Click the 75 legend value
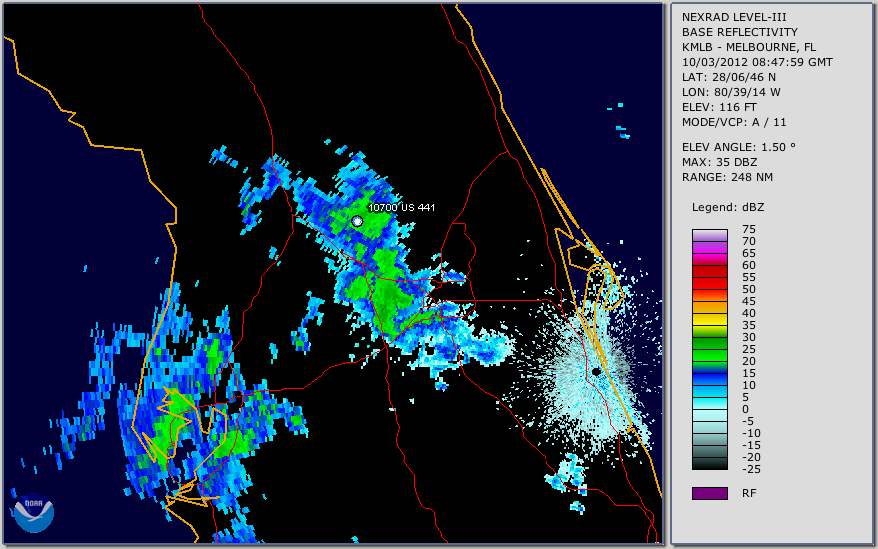The width and height of the screenshot is (878, 549). point(749,229)
